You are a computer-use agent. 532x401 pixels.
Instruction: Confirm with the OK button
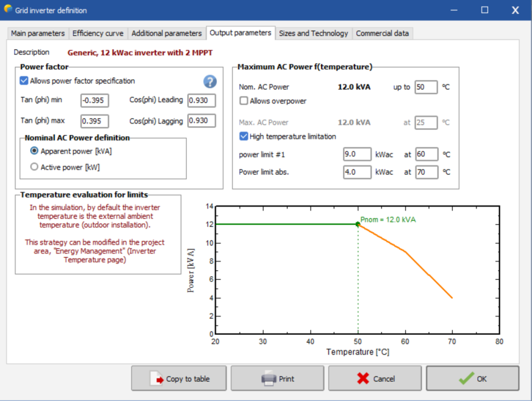coord(472,379)
